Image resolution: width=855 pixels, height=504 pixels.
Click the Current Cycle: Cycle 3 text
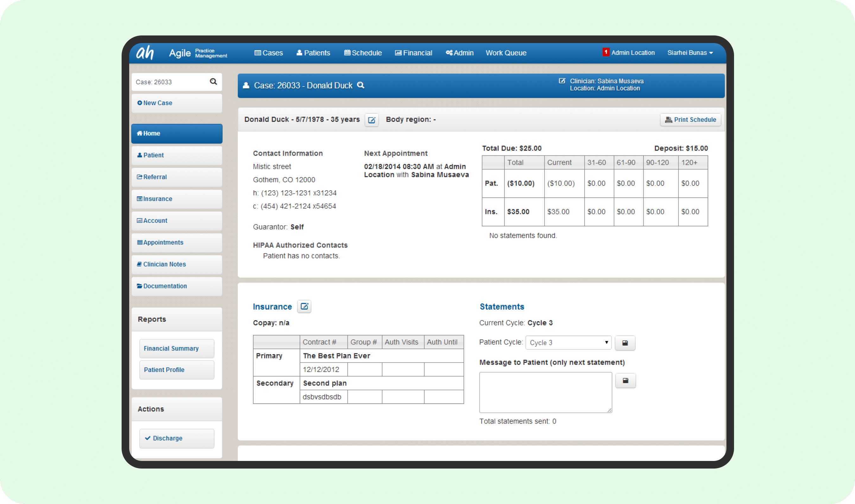(516, 323)
